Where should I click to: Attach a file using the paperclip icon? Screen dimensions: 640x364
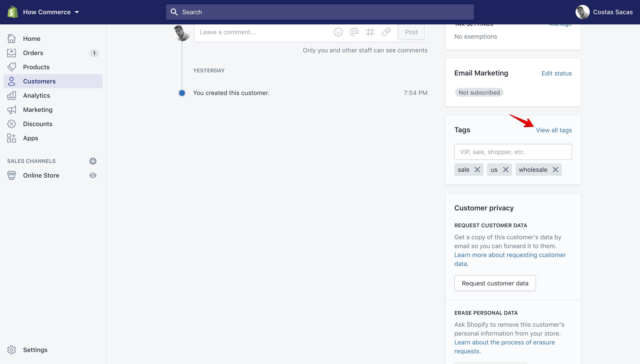tap(386, 32)
